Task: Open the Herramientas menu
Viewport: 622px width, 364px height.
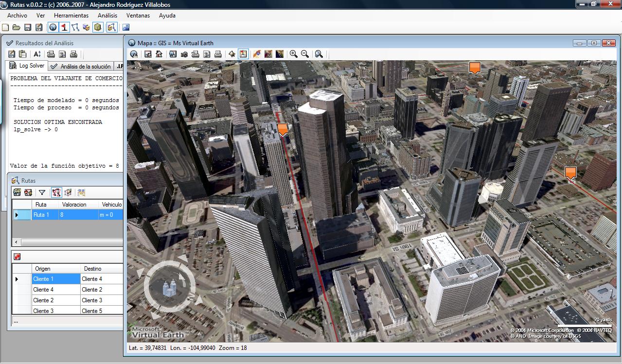Action: tap(71, 16)
